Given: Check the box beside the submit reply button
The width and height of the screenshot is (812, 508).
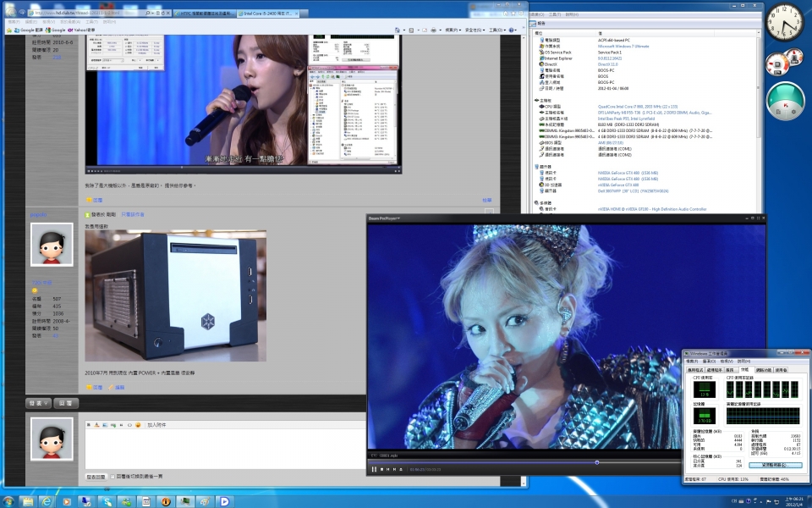Looking at the screenshot, I should tap(113, 477).
